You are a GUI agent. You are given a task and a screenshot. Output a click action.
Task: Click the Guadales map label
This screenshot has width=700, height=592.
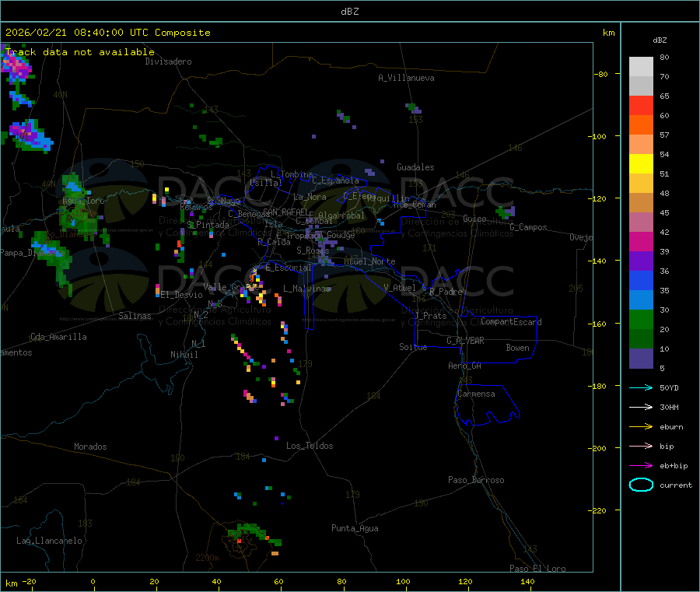pos(415,167)
